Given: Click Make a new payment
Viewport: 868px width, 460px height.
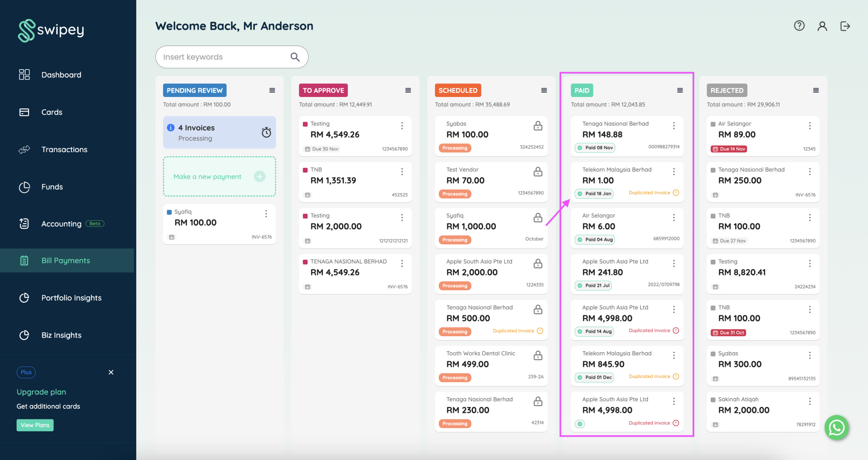Looking at the screenshot, I should click(x=219, y=176).
